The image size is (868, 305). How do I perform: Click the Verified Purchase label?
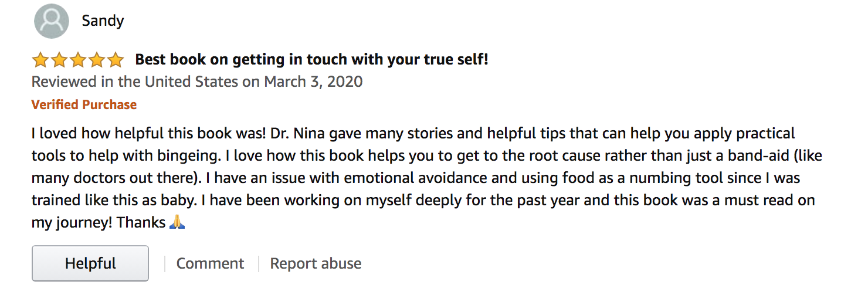[84, 105]
